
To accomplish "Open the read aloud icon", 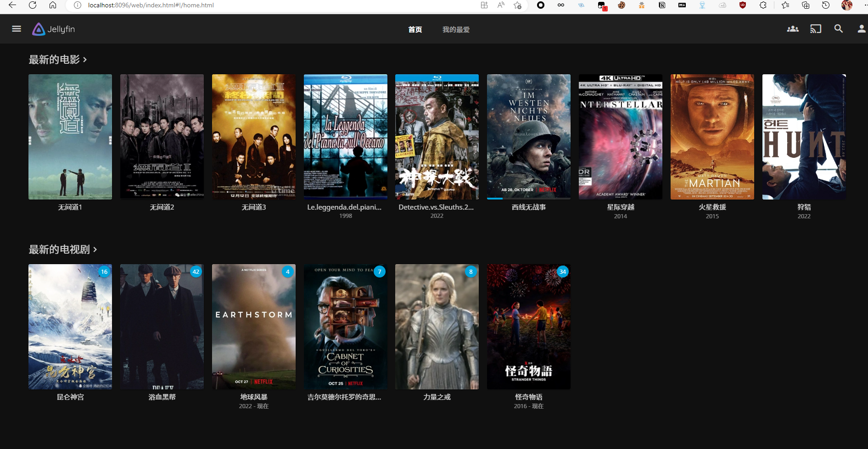I will (x=501, y=5).
